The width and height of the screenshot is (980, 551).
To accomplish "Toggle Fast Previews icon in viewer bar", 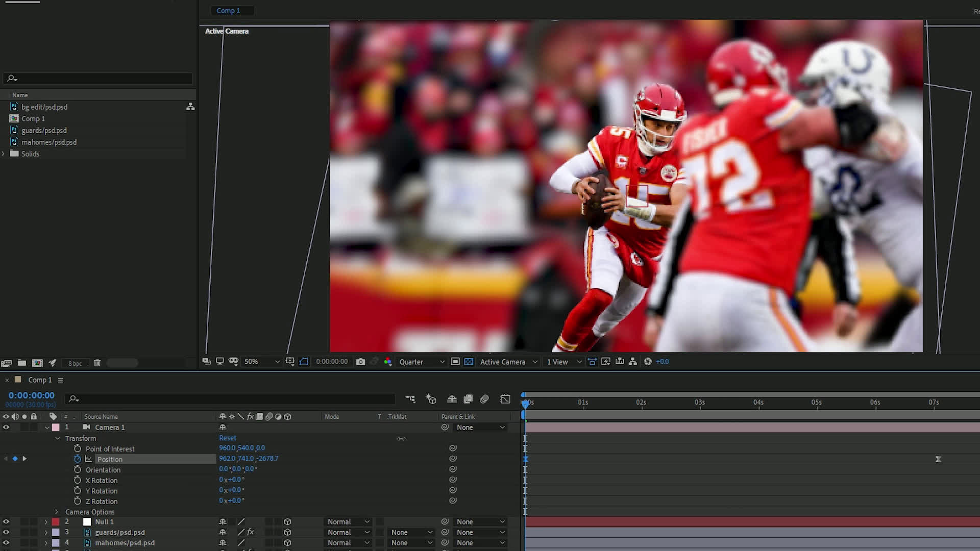I will (x=606, y=362).
